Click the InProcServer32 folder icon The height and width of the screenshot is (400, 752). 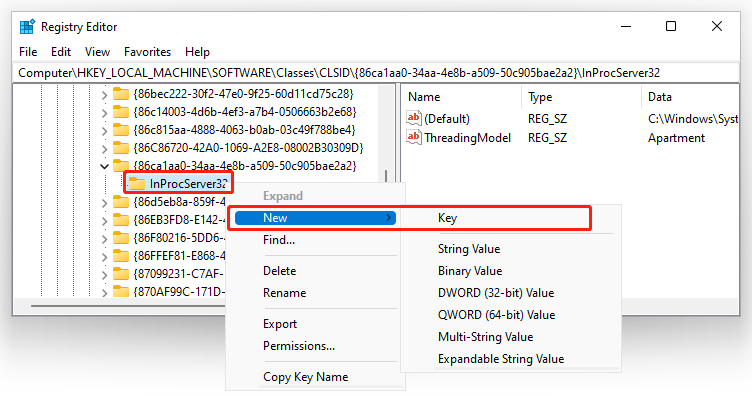(x=137, y=183)
